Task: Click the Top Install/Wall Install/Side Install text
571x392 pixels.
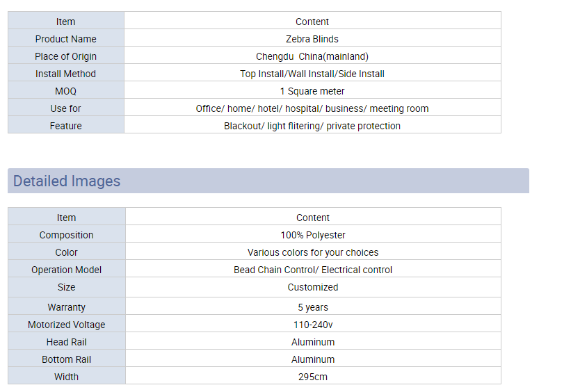Action: (x=312, y=74)
